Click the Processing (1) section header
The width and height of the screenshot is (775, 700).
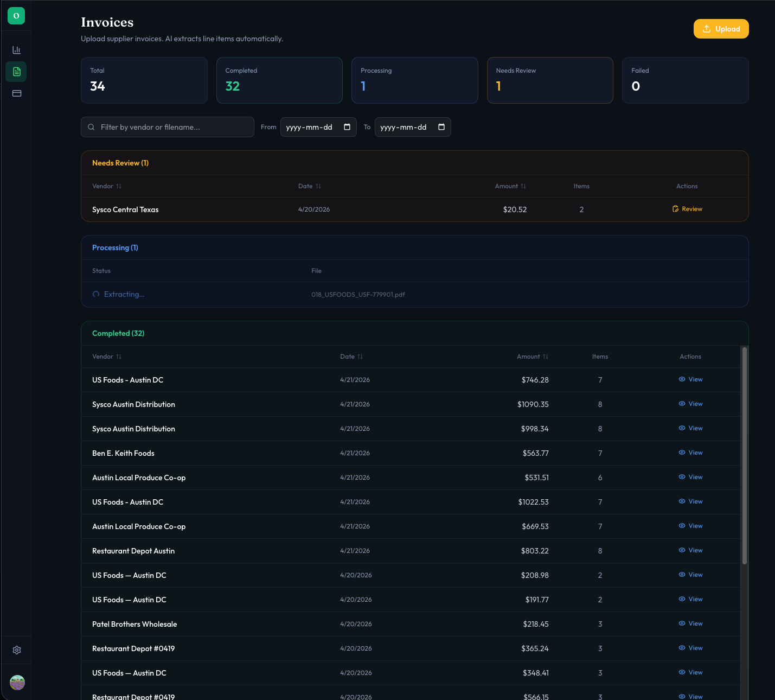(115, 247)
